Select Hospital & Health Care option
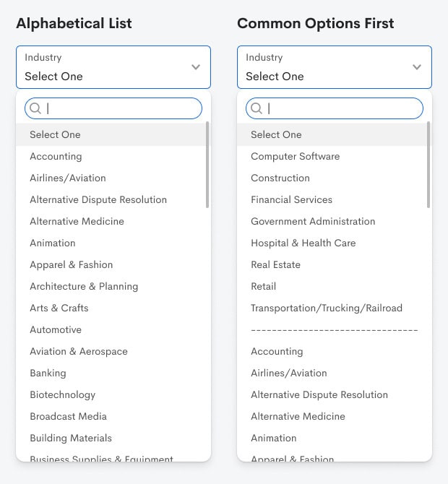 pos(303,243)
